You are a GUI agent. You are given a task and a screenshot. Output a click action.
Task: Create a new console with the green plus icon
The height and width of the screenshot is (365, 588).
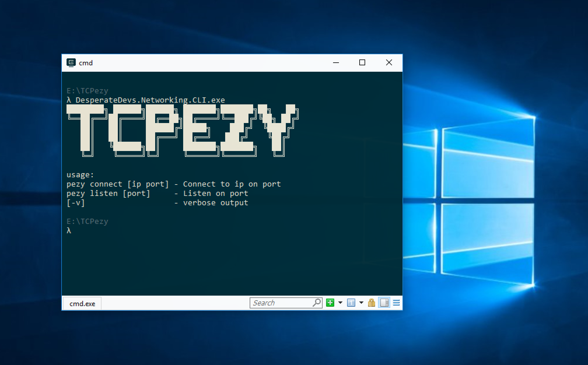click(330, 303)
